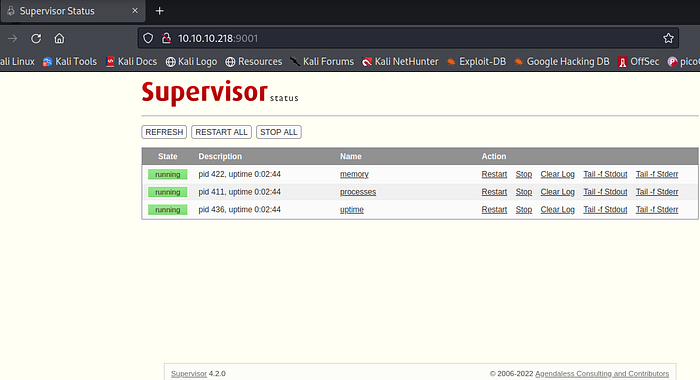This screenshot has height=380, width=700.
Task: Open the memory process link
Action: pyautogui.click(x=354, y=174)
